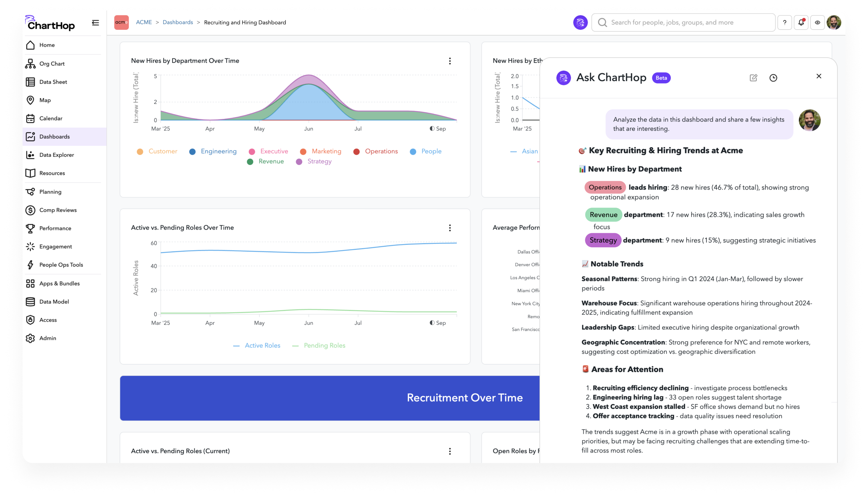Click the Beta badge

click(661, 78)
